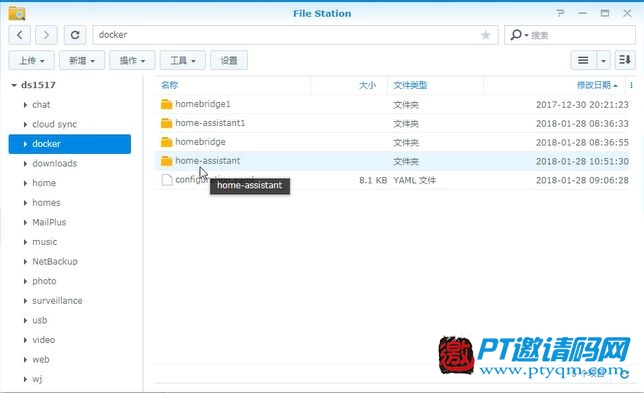Open the 工具 tools menu
The width and height of the screenshot is (644, 393).
pos(182,61)
